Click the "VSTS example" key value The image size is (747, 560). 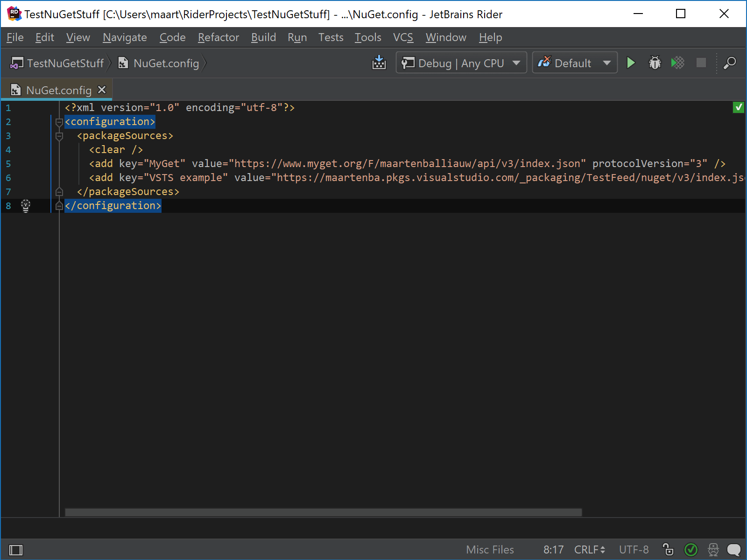click(186, 178)
